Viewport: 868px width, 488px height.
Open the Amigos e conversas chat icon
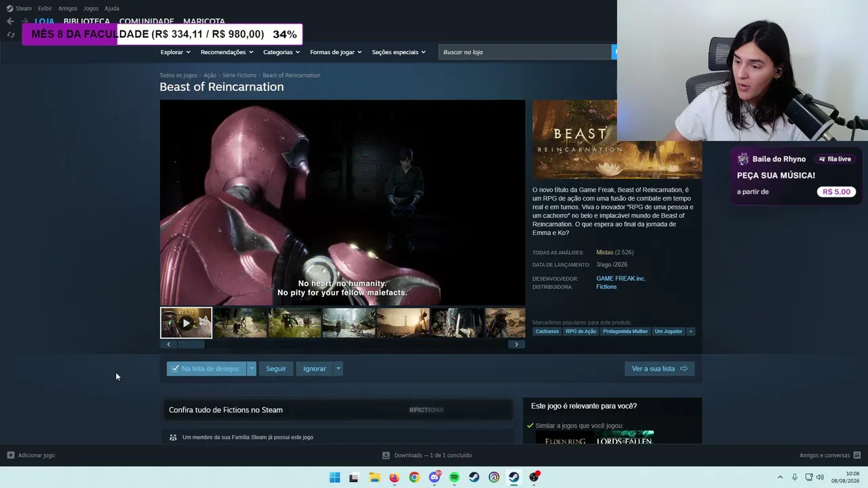point(856,455)
